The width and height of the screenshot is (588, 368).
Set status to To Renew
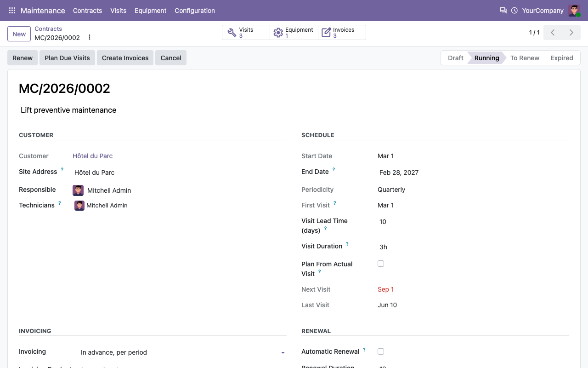click(525, 58)
